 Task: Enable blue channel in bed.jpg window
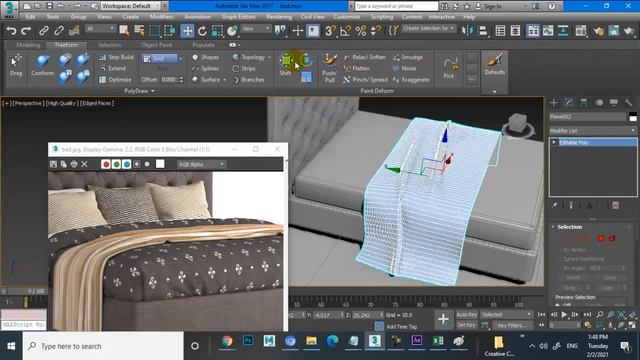[127, 164]
